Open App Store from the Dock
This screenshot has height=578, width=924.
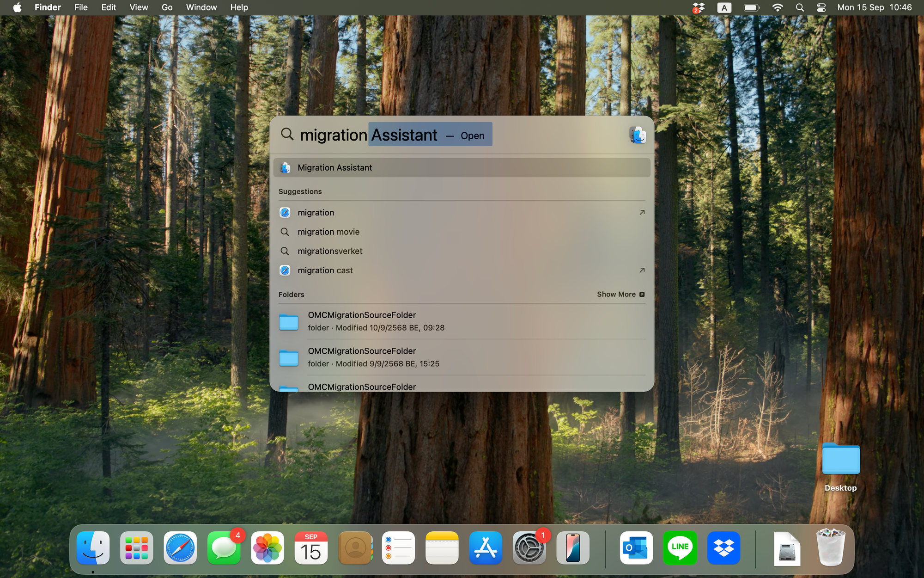point(486,548)
